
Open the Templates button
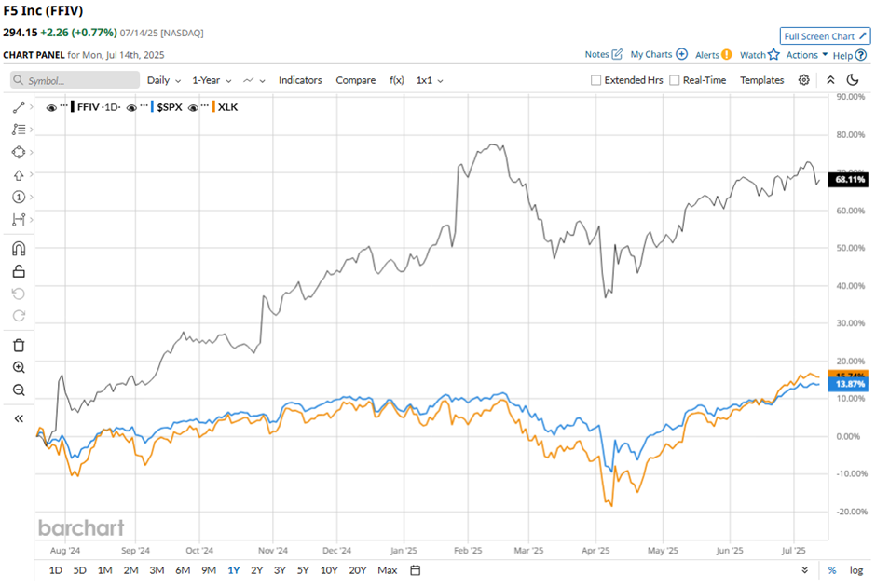click(762, 80)
